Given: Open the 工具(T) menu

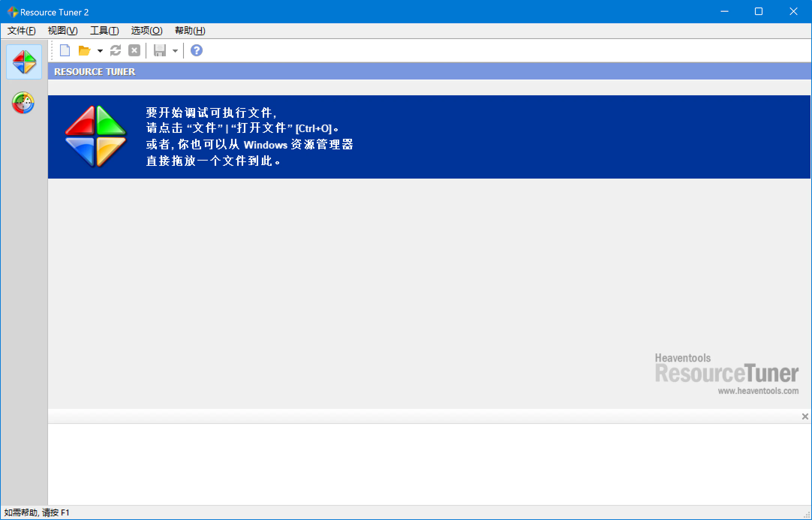Looking at the screenshot, I should (x=104, y=30).
